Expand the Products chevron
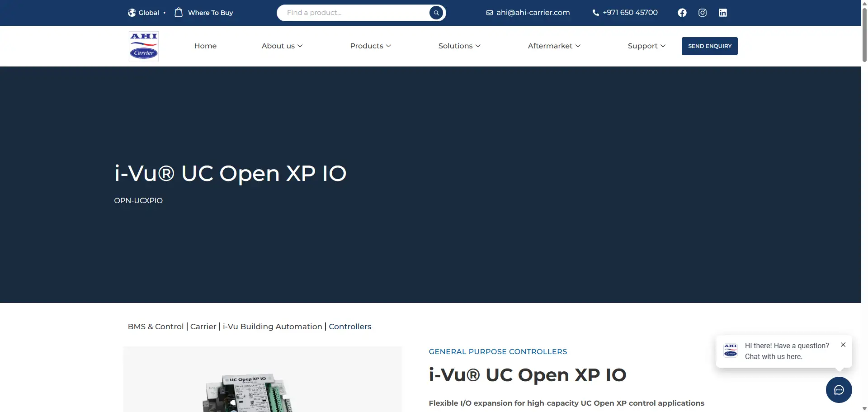Screen dimensions: 868x412 (388, 46)
